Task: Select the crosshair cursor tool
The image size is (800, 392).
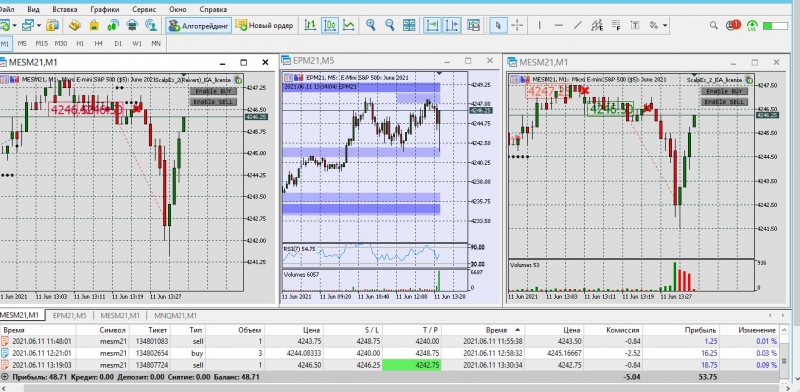Action: [517, 25]
